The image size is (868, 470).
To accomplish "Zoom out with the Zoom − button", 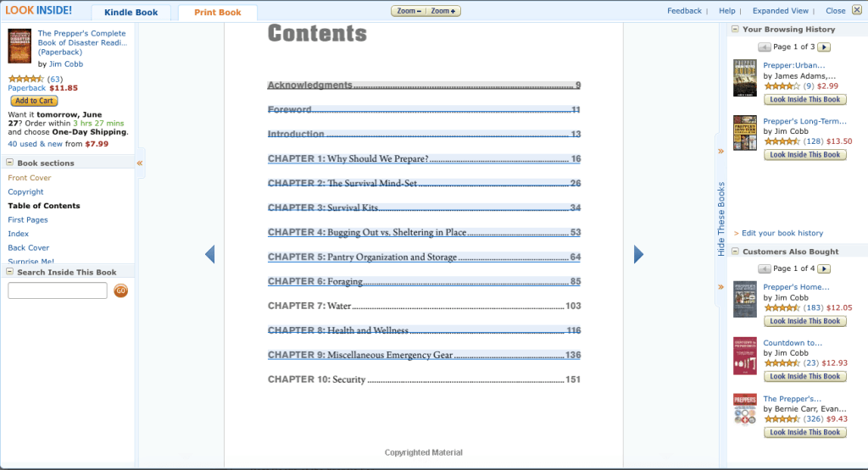I will (x=409, y=11).
